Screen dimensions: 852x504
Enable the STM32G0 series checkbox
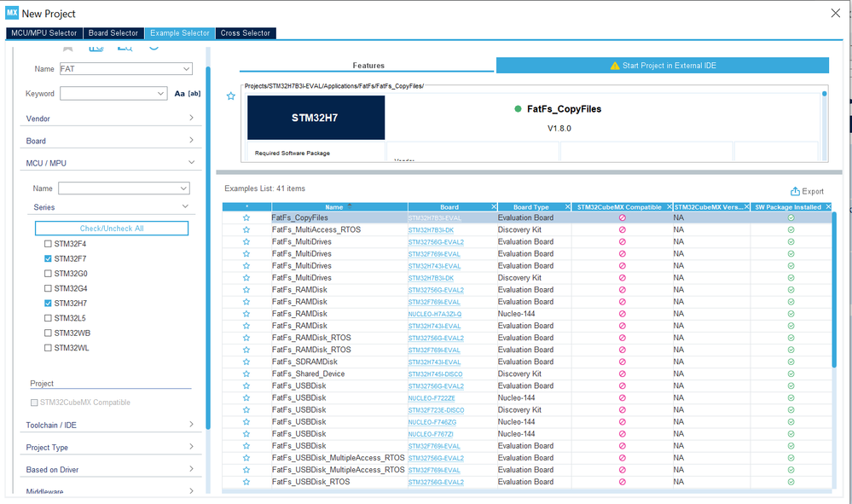(48, 274)
